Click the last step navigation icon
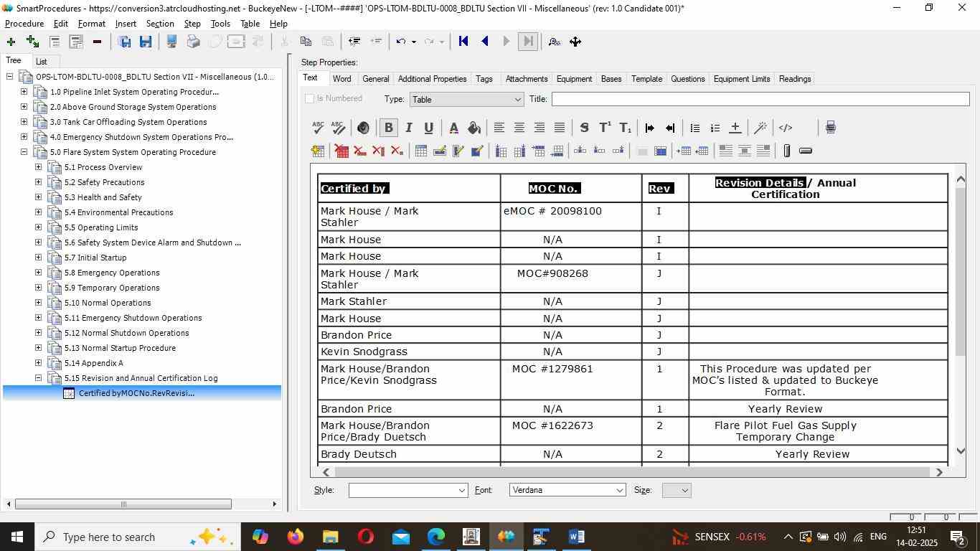Screen dimensions: 980x551 pyautogui.click(x=528, y=42)
